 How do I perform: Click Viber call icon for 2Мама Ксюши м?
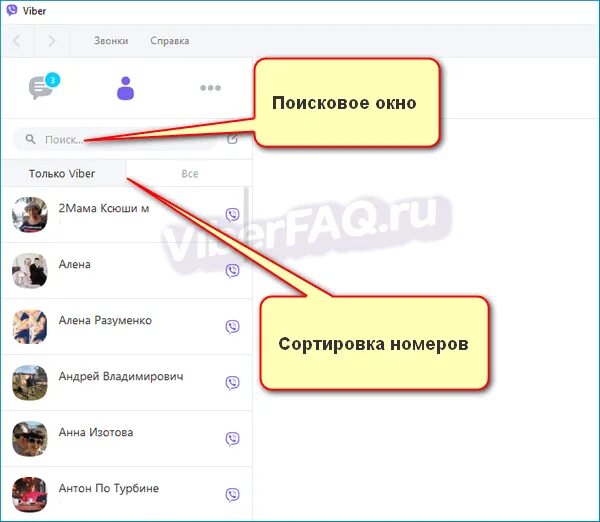233,215
